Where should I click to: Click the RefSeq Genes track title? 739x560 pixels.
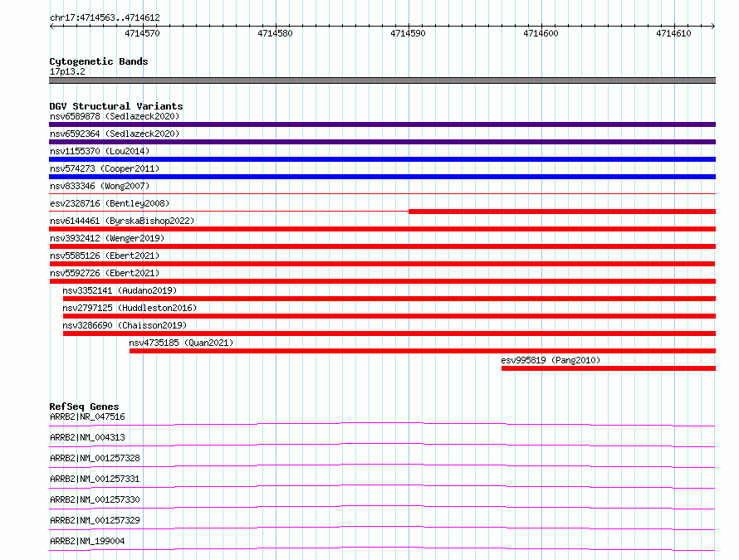click(x=84, y=407)
